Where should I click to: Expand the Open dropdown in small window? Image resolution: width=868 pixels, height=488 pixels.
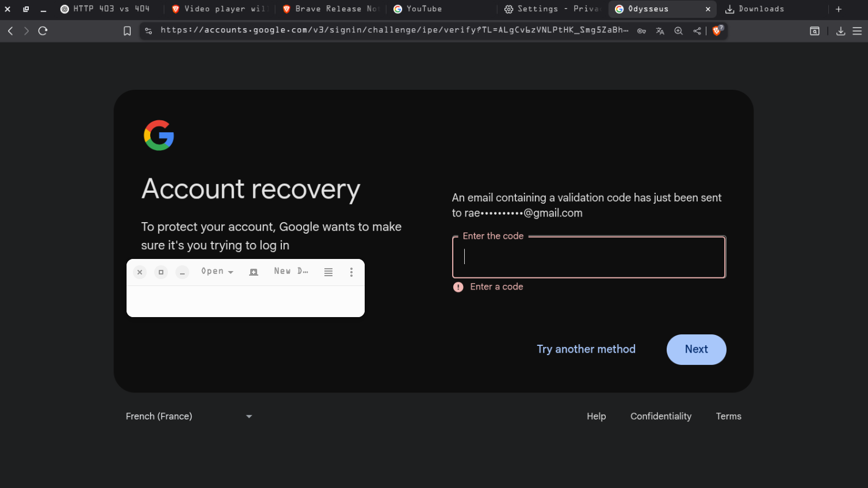[217, 272]
